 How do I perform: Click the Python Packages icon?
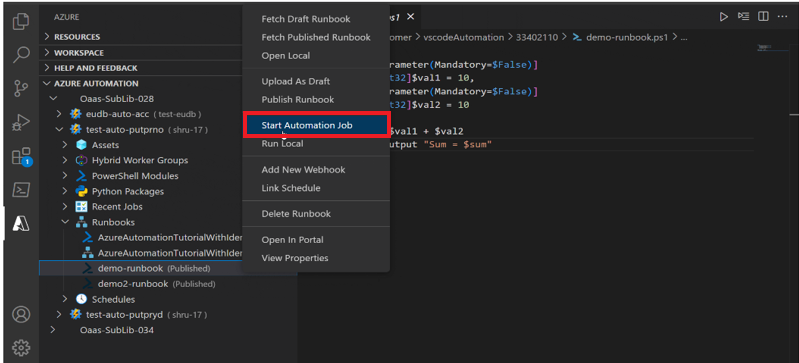pos(82,191)
